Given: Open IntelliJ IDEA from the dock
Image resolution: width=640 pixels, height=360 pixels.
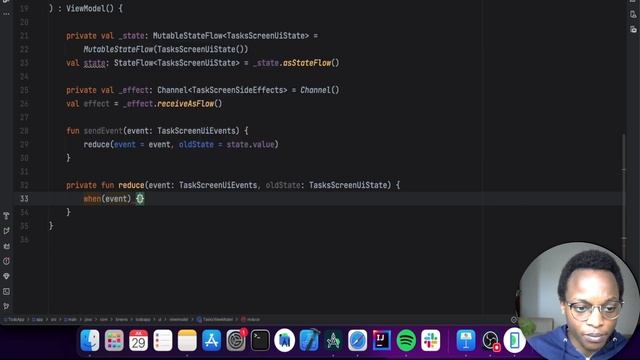Looking at the screenshot, I should (382, 340).
